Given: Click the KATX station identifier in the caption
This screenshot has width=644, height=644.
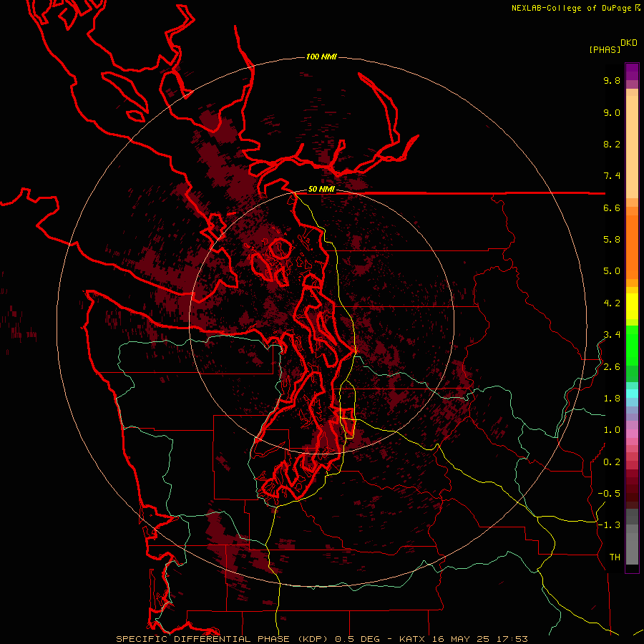Looking at the screenshot, I should pos(413,639).
